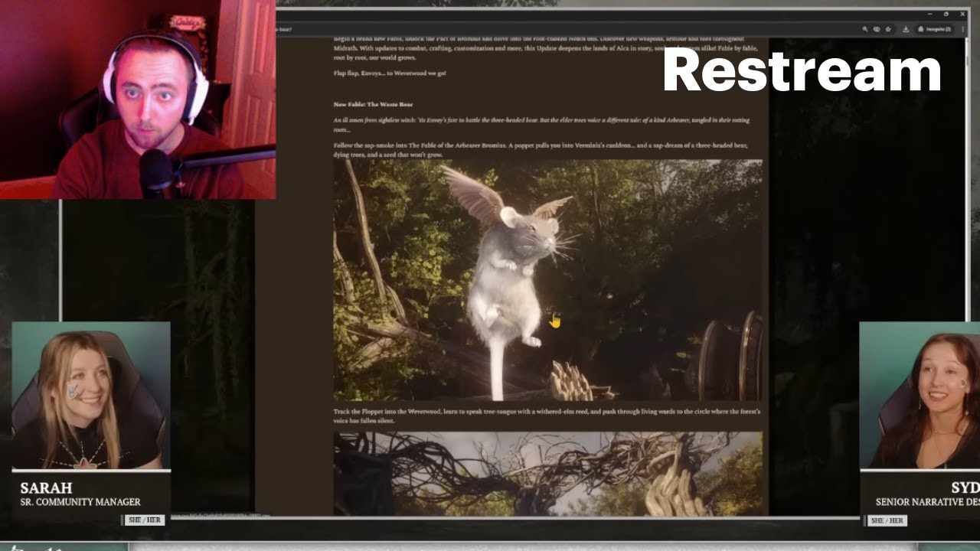Click the 'SR. COMMUNITY MANAGER' title text
Screen dimensions: 980x551
coord(80,502)
